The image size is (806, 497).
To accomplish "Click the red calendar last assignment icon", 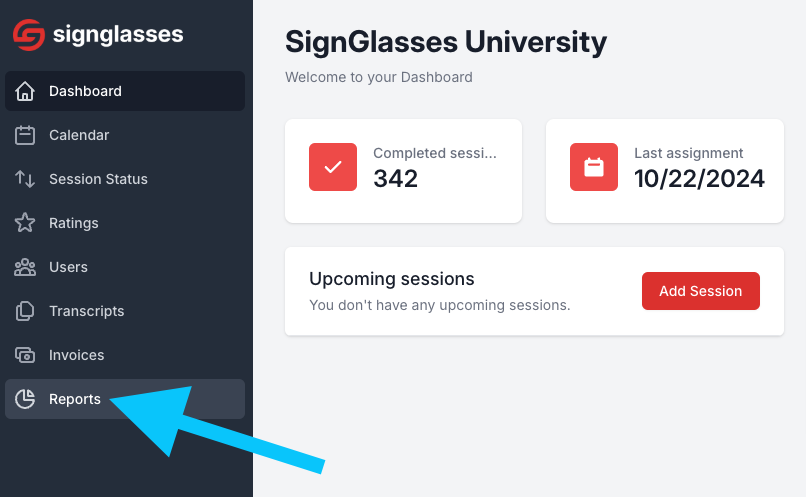I will (594, 167).
